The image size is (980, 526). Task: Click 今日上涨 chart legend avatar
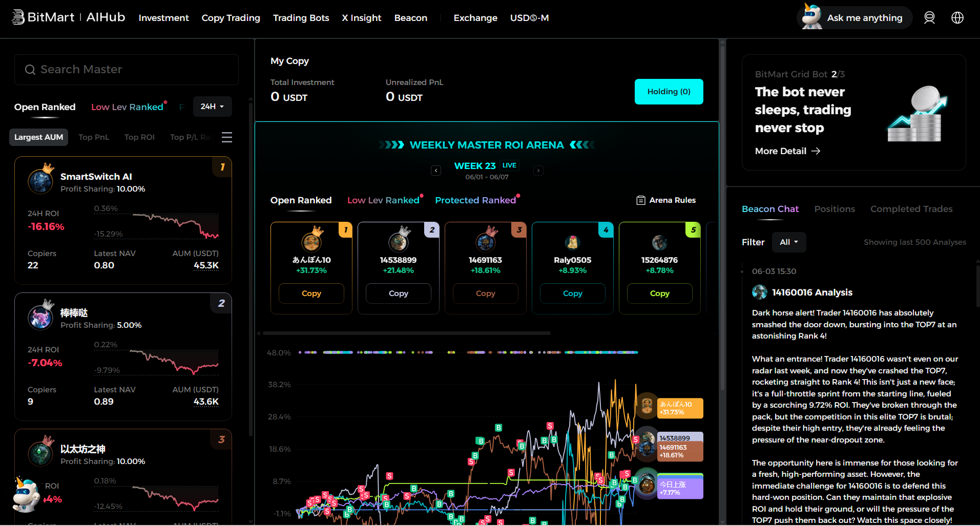pos(647,484)
